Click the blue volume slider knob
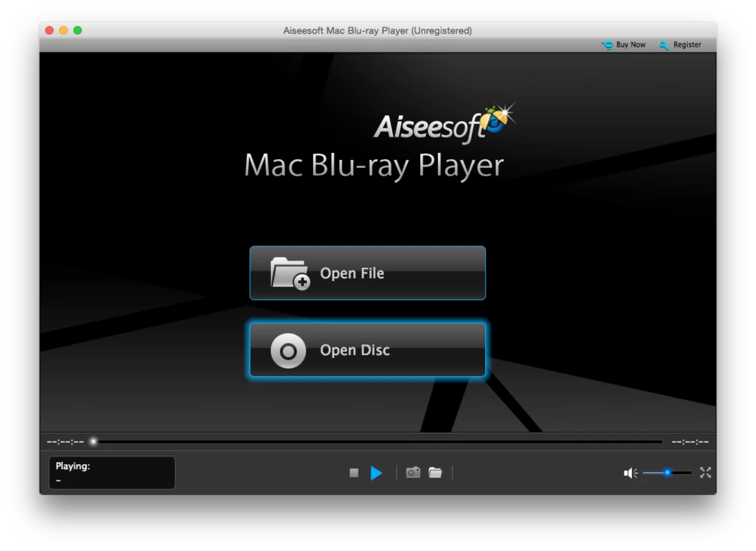 667,472
